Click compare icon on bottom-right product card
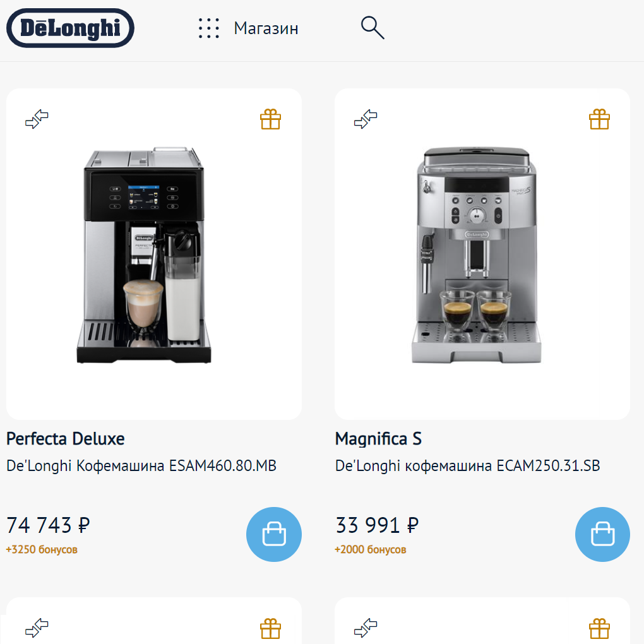 click(366, 628)
